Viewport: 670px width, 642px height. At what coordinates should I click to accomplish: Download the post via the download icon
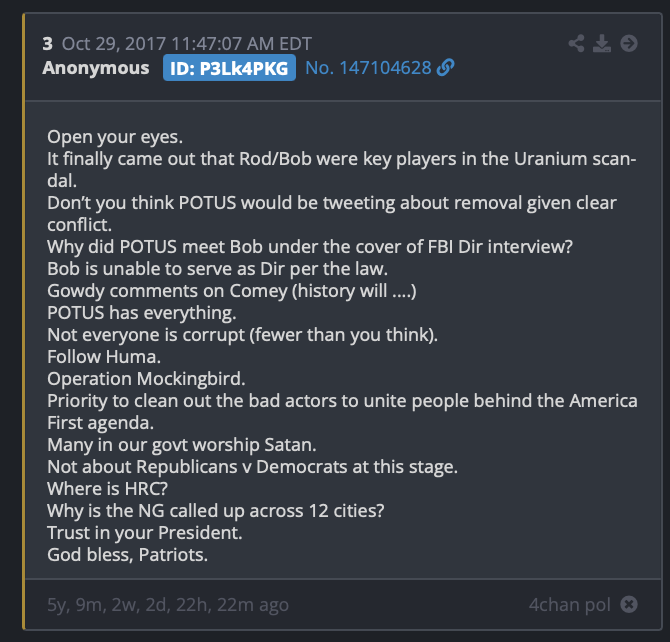[x=602, y=43]
